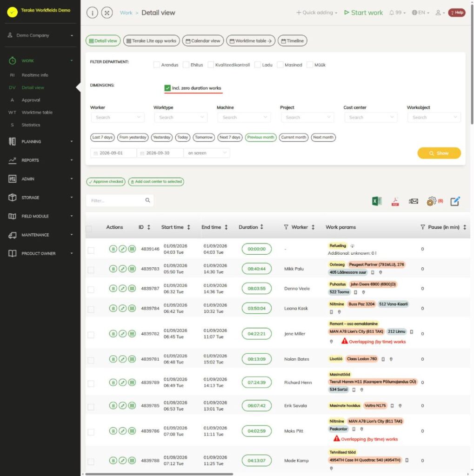Click Approve checked button
474x476 pixels.
coord(106,182)
